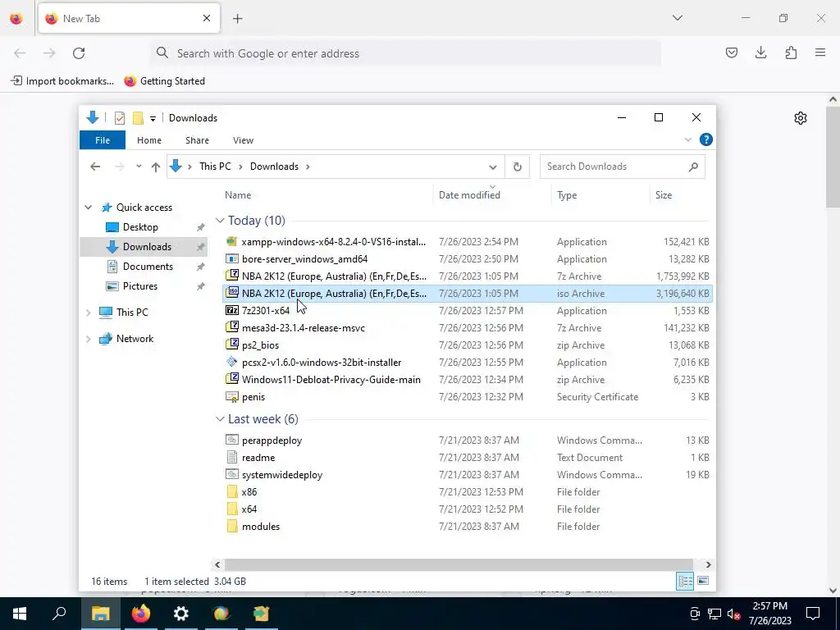Expand the Explorer ribbon chevron

(688, 139)
